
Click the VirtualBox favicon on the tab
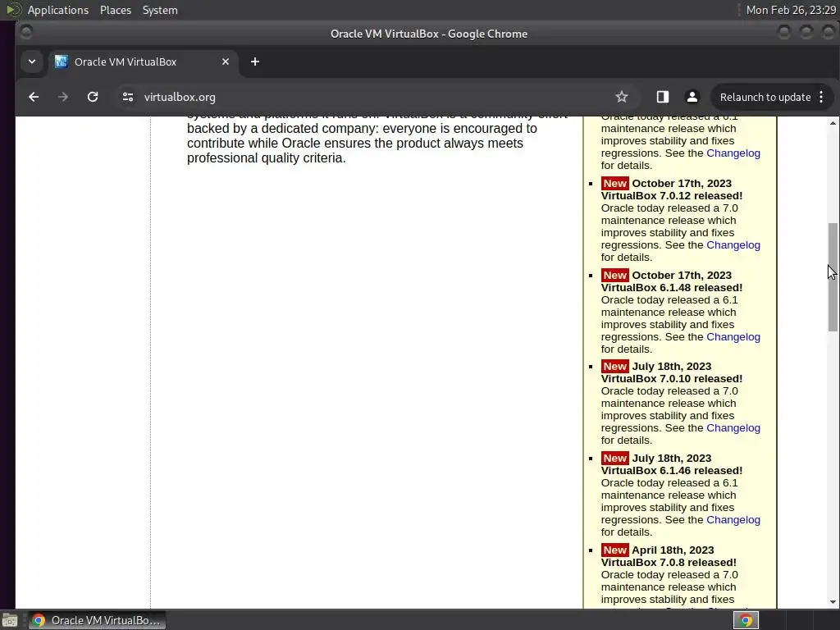(61, 62)
